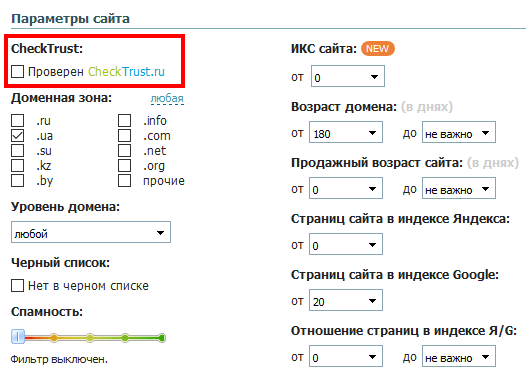Open Продажный возраст сайта до dropdown
528x370 pixels.
459,189
